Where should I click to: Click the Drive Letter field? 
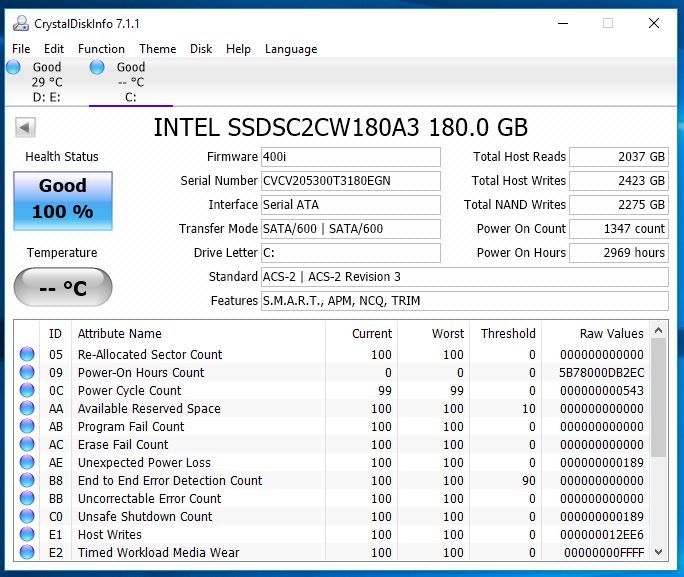pyautogui.click(x=351, y=253)
